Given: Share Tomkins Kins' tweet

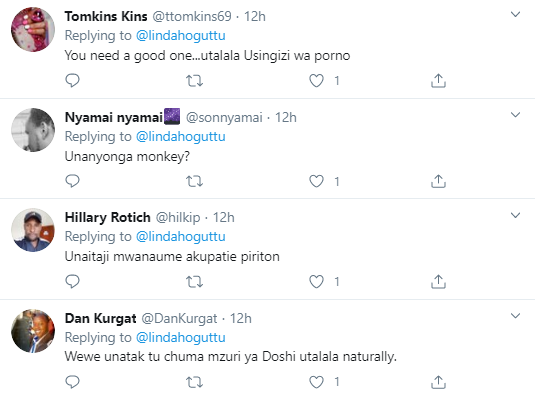Looking at the screenshot, I should [438, 80].
